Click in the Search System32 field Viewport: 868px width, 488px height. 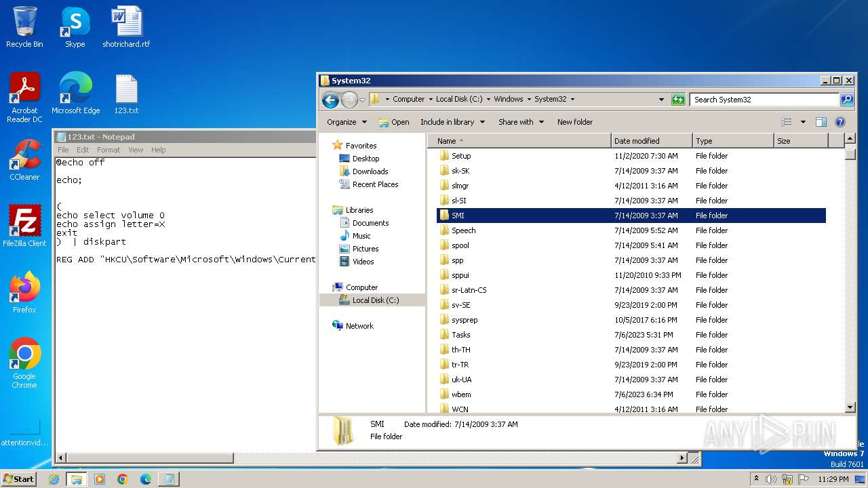(x=765, y=100)
